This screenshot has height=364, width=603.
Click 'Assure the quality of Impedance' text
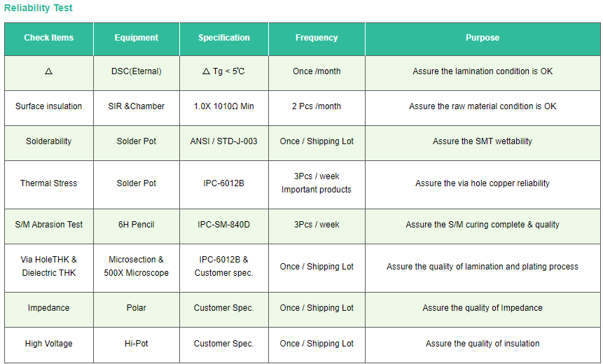point(483,308)
